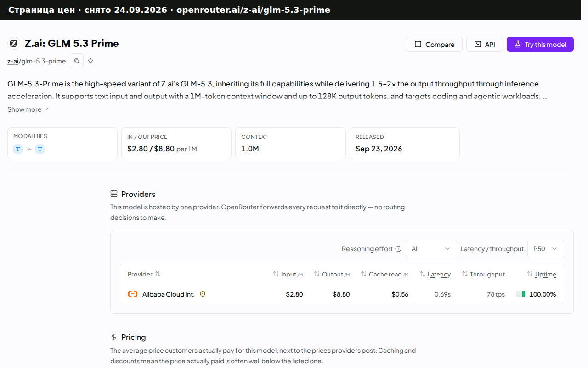Viewport: 588px width, 368px height.
Task: Click the text output modality icon
Action: tap(40, 149)
